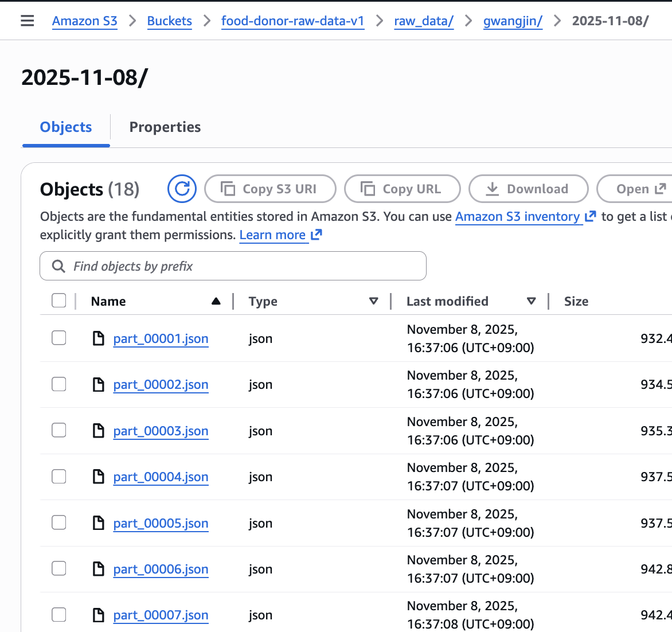Image resolution: width=672 pixels, height=632 pixels.
Task: Open the Learn more link
Action: coord(272,235)
